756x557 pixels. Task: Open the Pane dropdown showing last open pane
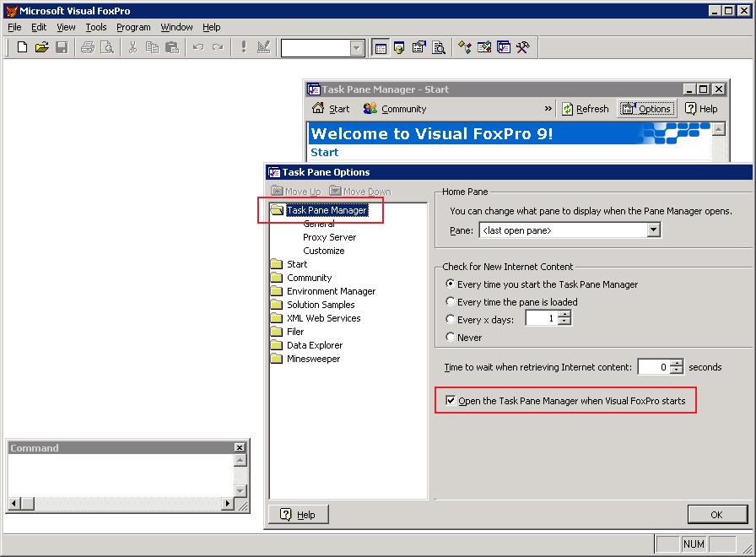click(654, 230)
